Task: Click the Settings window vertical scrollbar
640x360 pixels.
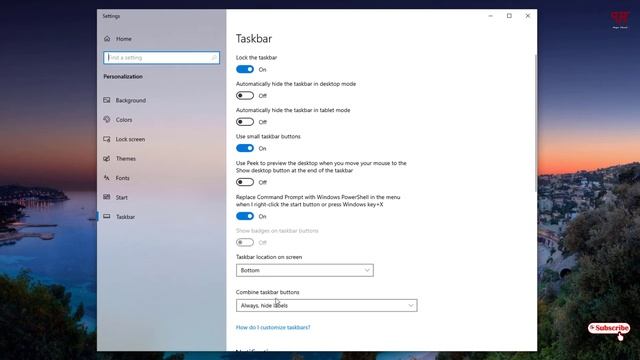Action: tap(536, 122)
